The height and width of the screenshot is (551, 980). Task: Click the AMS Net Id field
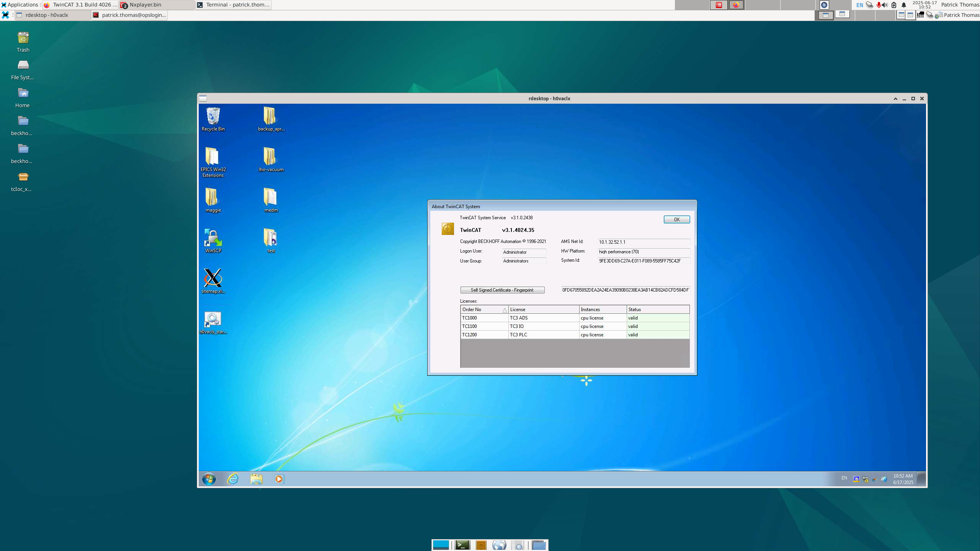click(x=644, y=242)
